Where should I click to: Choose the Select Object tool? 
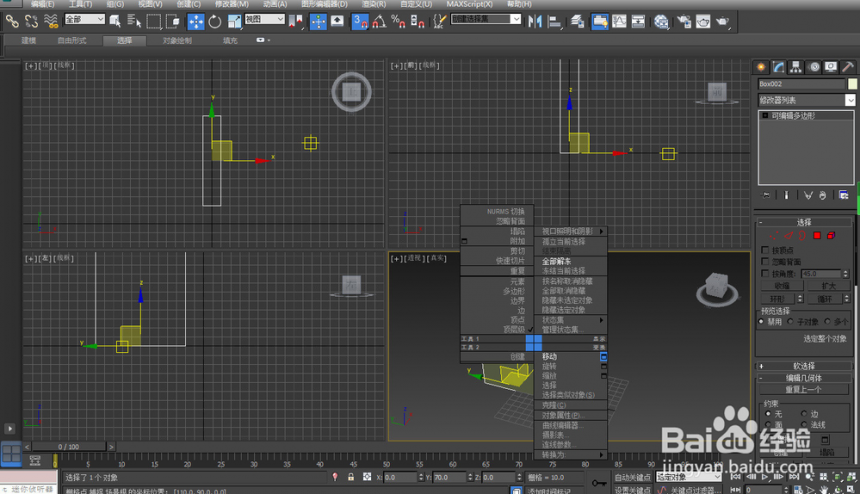pos(115,21)
